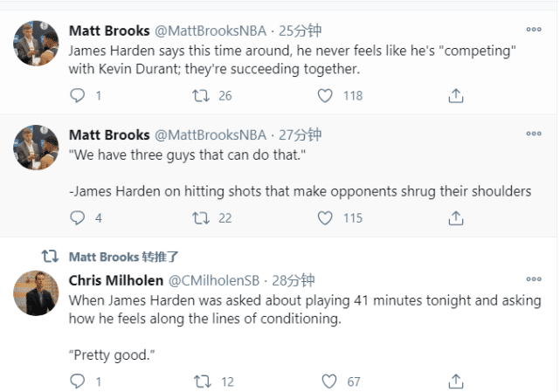Viewport: 560px width, 392px height.
Task: Reply to the Harden-Durant competing tweet
Action: pyautogui.click(x=77, y=95)
